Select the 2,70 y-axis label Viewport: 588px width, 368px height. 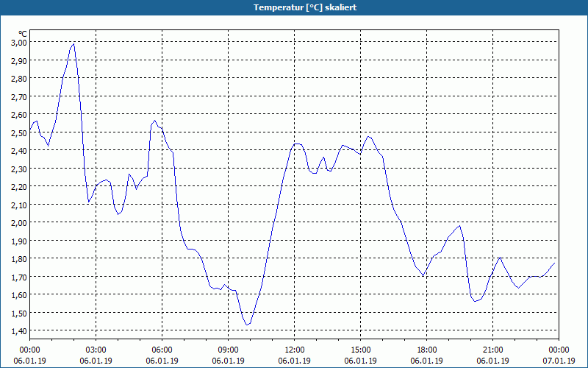(19, 96)
